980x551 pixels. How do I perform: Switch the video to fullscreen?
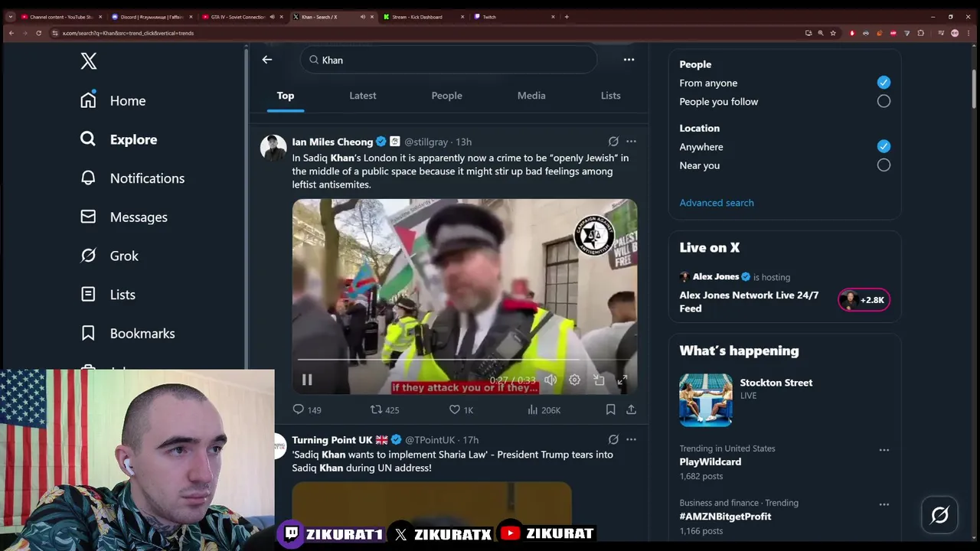(622, 380)
